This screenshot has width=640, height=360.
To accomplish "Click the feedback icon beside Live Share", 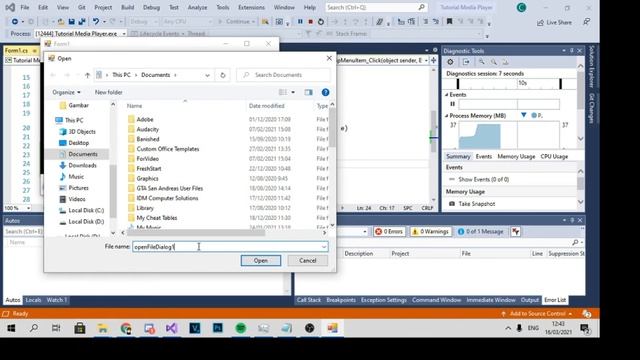I will click(x=587, y=22).
